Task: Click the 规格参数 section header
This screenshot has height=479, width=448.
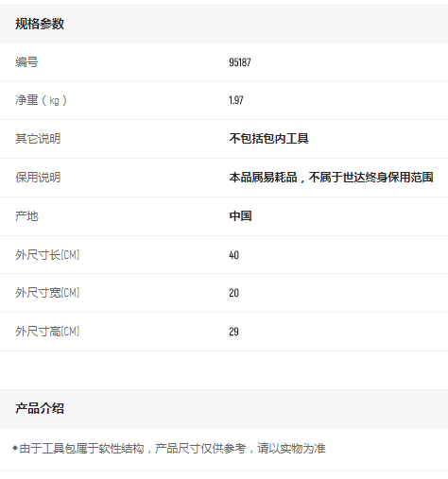Action: [x=40, y=24]
